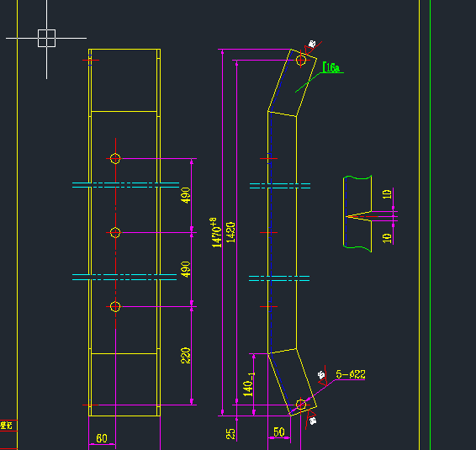
Task: Select the 490 dimension between top and middle holes
Action: tap(186, 195)
